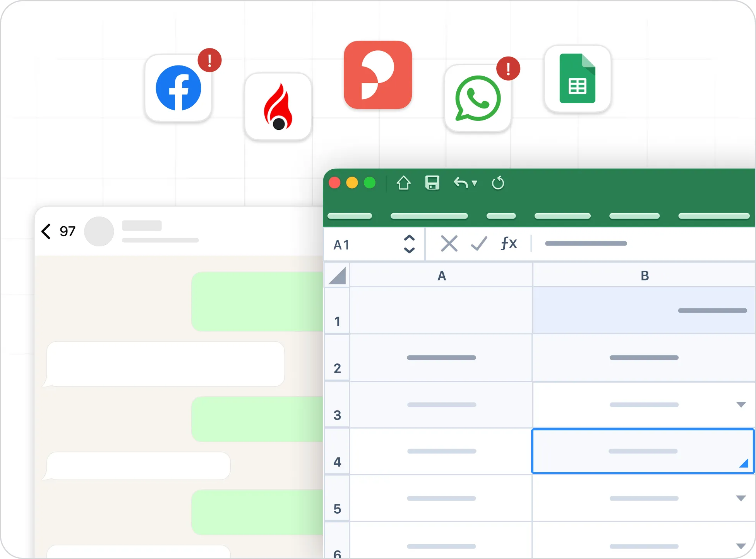This screenshot has width=756, height=559.
Task: Click the highlighted cell B4
Action: (x=643, y=451)
